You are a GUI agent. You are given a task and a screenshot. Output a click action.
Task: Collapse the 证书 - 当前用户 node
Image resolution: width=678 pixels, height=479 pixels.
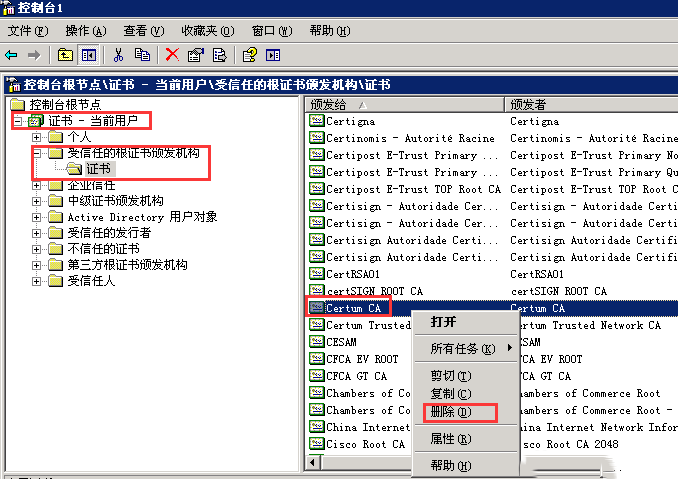pos(17,121)
